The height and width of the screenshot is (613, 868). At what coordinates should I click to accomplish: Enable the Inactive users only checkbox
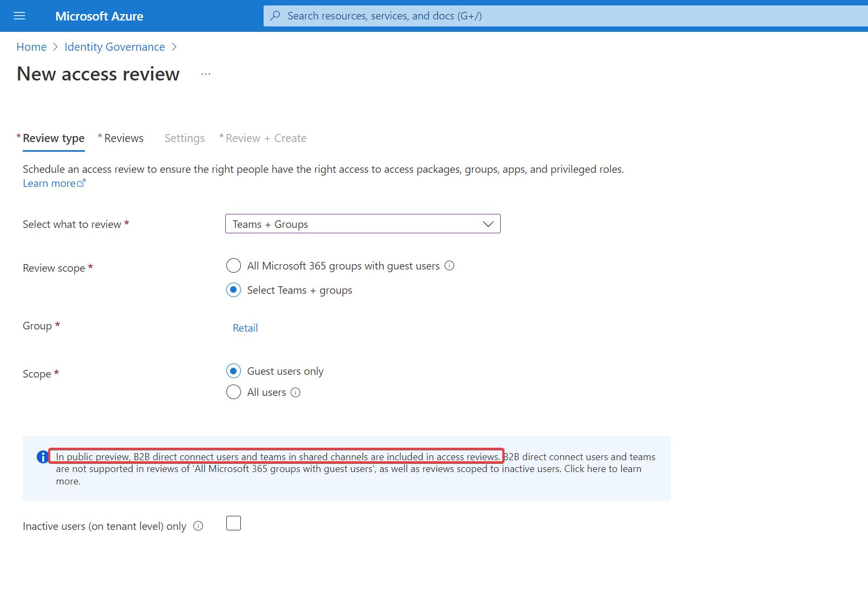pos(233,523)
